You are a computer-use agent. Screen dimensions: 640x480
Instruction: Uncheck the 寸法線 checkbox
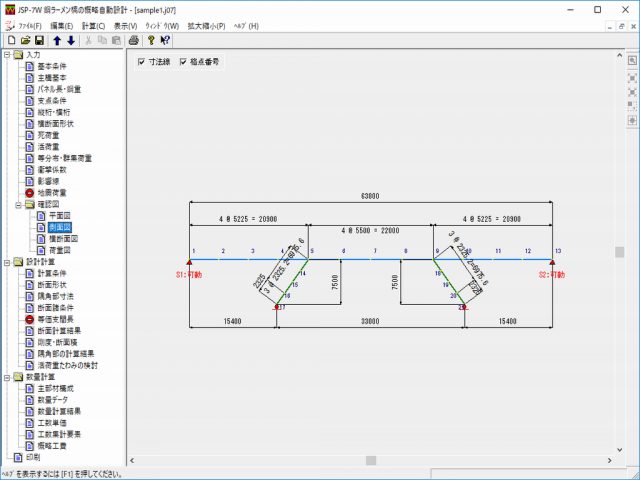tap(142, 61)
